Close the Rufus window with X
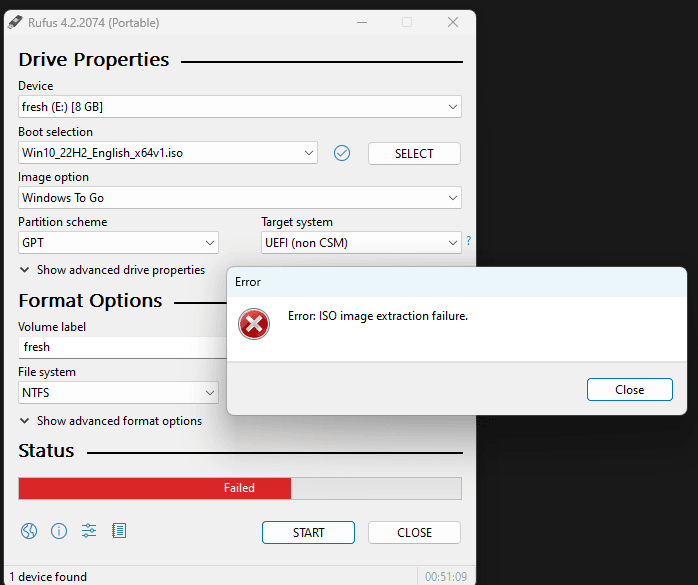This screenshot has height=585, width=698. [453, 22]
